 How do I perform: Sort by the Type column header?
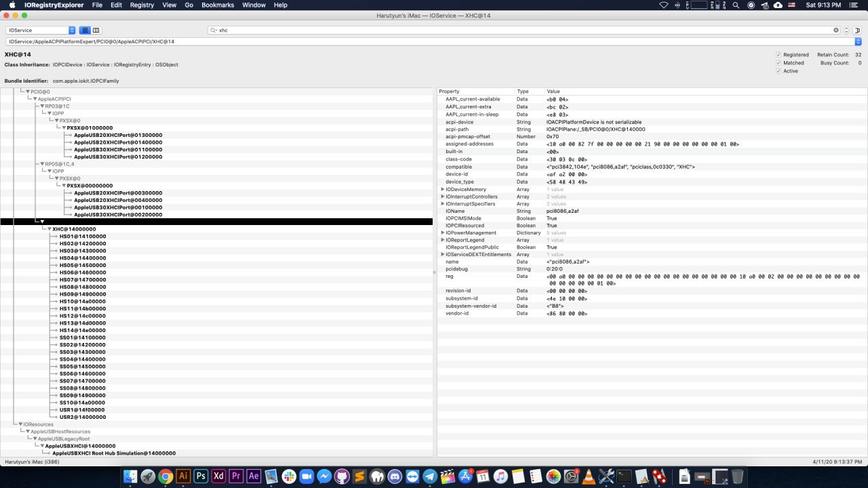pyautogui.click(x=530, y=91)
